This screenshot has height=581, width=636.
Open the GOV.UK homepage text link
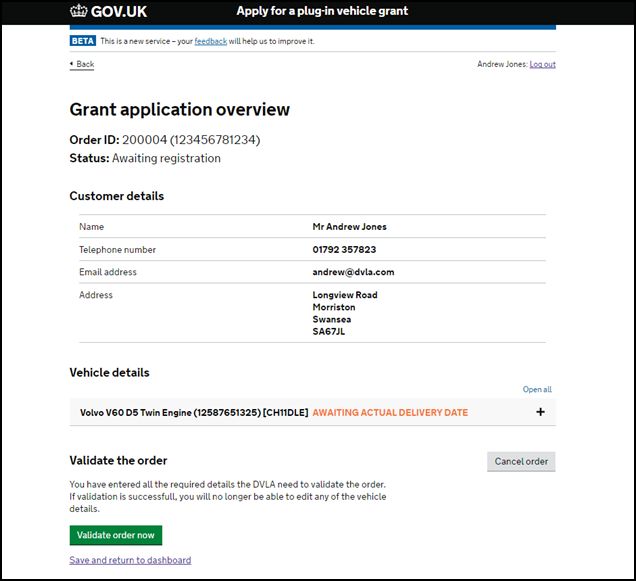pos(118,11)
